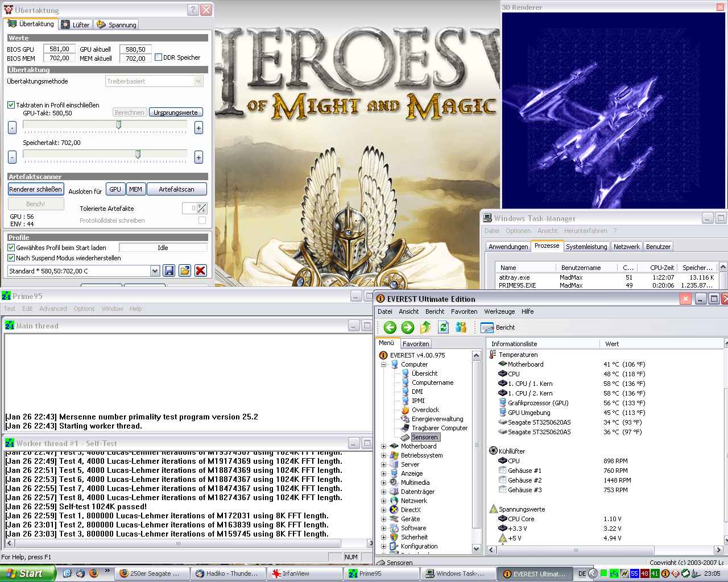Expand Server node in EVEREST tree
The width and height of the screenshot is (728, 582).
(x=384, y=464)
